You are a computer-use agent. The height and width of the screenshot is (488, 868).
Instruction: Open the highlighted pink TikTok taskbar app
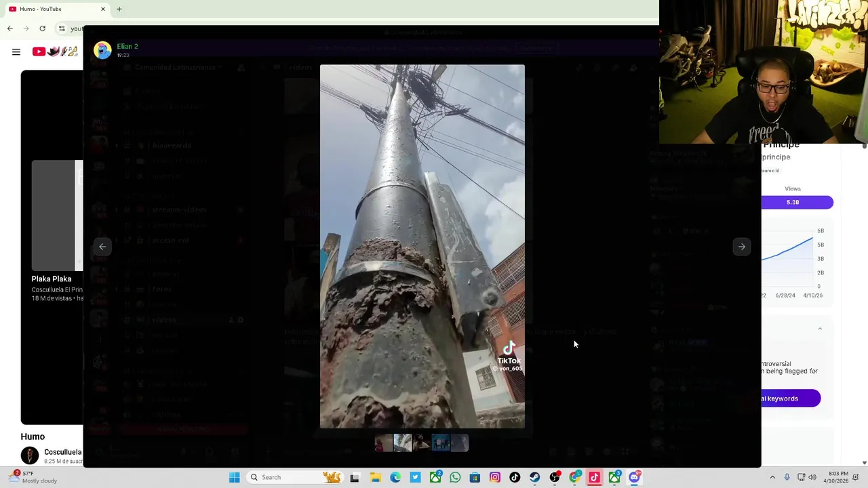595,477
